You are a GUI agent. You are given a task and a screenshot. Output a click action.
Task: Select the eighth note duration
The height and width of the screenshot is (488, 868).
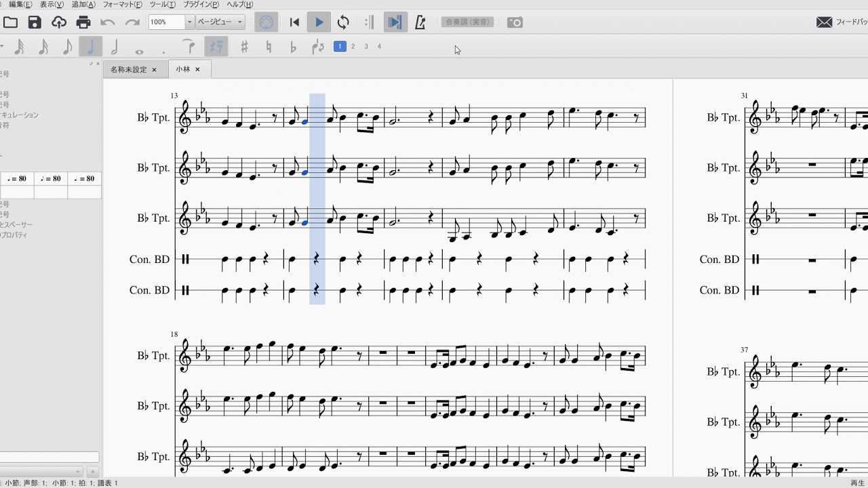click(67, 47)
